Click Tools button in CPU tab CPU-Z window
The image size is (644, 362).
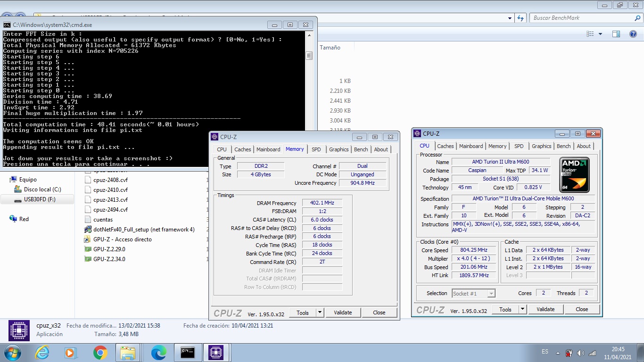click(x=505, y=309)
